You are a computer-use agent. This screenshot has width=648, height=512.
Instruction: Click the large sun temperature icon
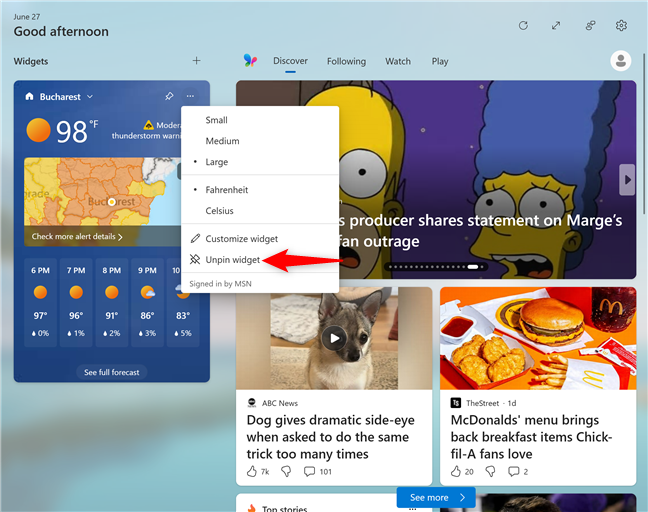pyautogui.click(x=38, y=130)
